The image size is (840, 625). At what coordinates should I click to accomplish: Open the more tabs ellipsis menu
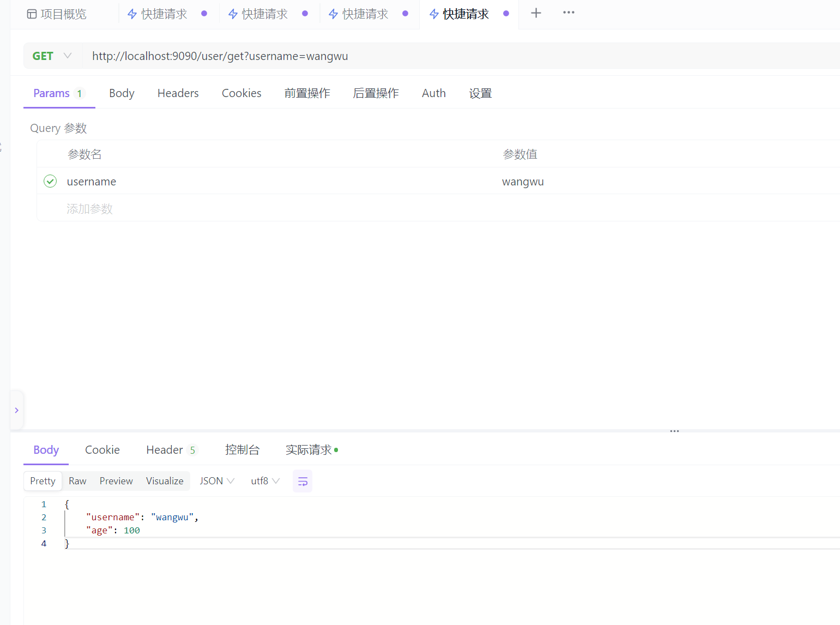click(x=569, y=13)
